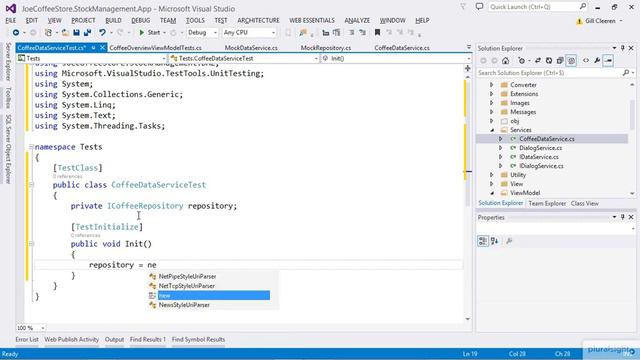Open the Any CPU platform dropdown
The image size is (640, 360).
pyautogui.click(x=249, y=33)
